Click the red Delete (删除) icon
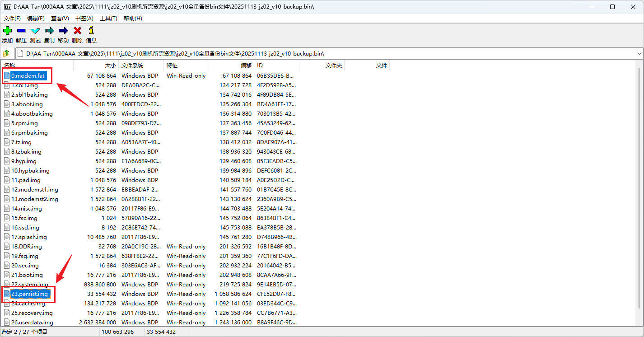 [77, 31]
